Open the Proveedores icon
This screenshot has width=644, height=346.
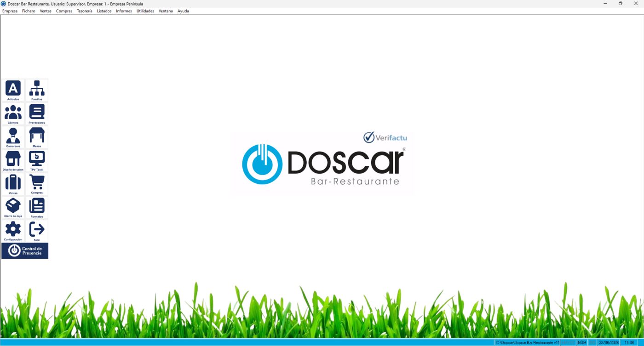pyautogui.click(x=37, y=114)
